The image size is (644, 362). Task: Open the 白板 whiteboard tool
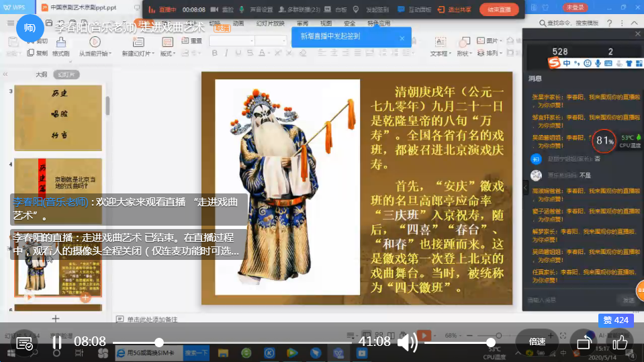point(336,9)
